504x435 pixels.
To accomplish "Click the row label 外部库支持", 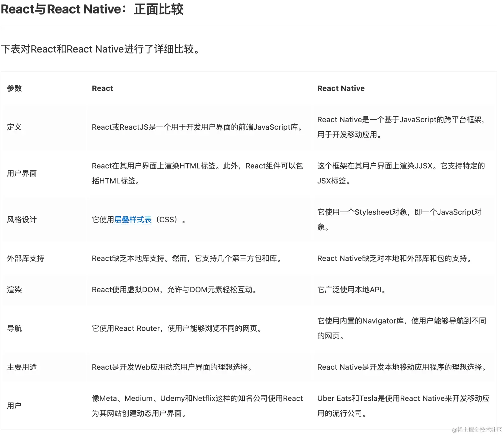I will [26, 258].
